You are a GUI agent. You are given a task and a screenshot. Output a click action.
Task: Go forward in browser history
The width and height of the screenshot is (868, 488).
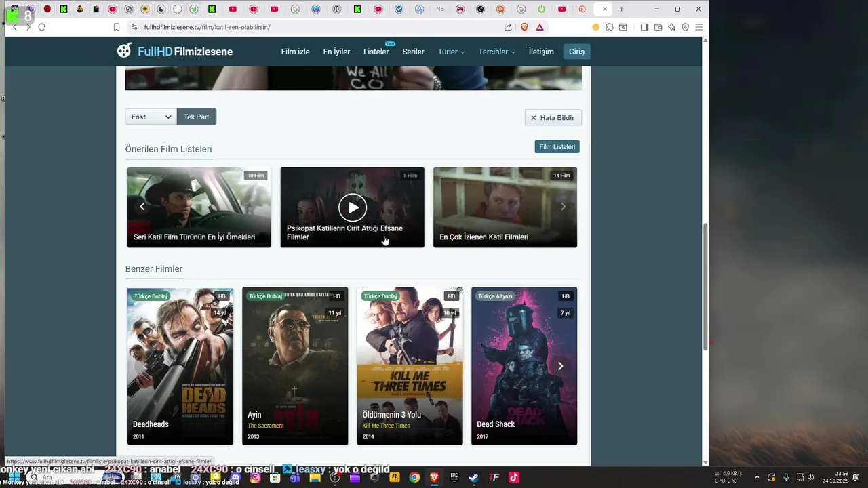tap(28, 27)
